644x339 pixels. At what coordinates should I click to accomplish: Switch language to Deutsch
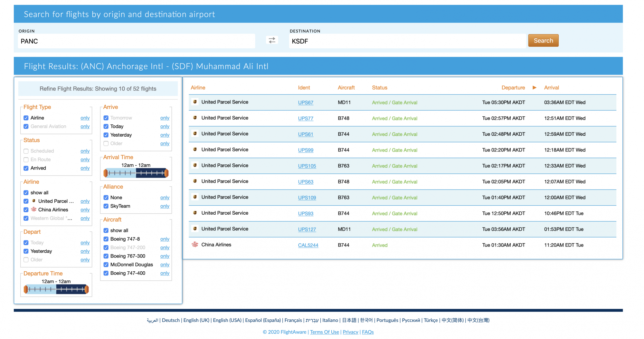pos(171,320)
